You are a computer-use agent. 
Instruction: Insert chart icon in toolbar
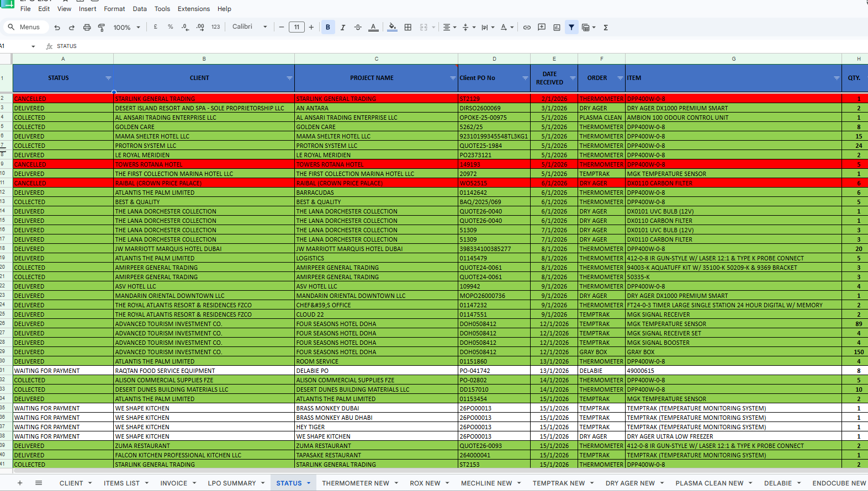[x=557, y=27]
